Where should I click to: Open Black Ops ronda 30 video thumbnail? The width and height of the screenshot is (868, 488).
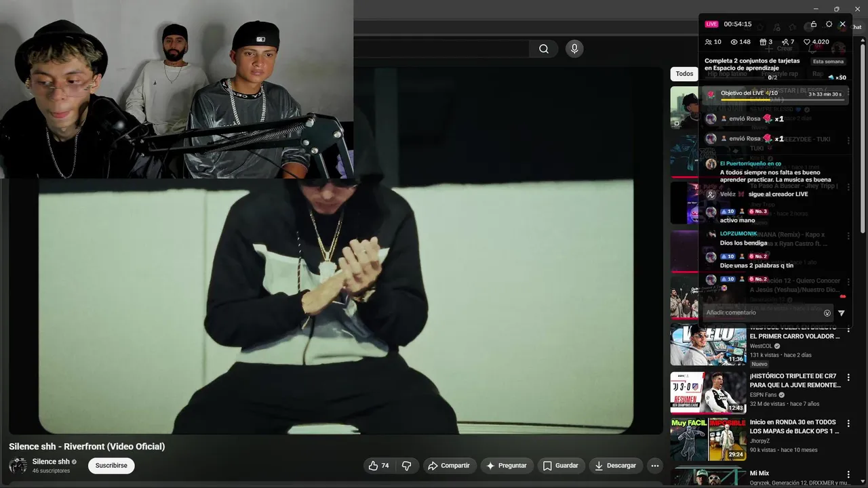pos(708,440)
